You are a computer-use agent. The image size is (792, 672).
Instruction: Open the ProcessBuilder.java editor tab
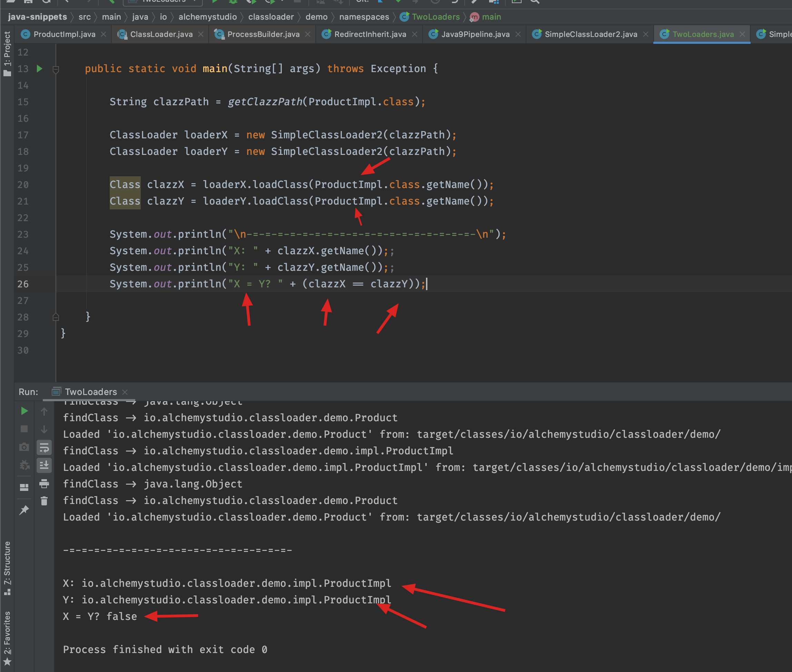pos(263,34)
